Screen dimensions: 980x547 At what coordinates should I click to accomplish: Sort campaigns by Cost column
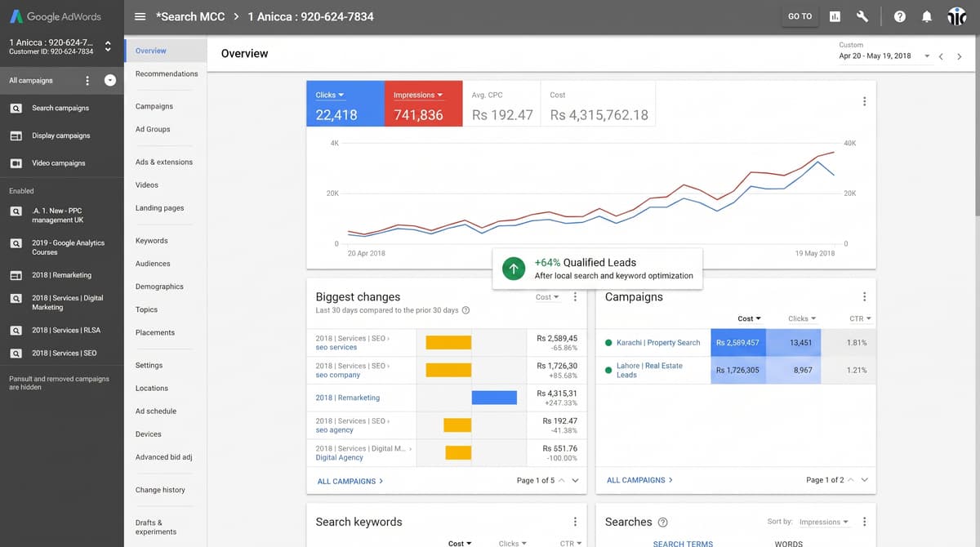pos(749,318)
